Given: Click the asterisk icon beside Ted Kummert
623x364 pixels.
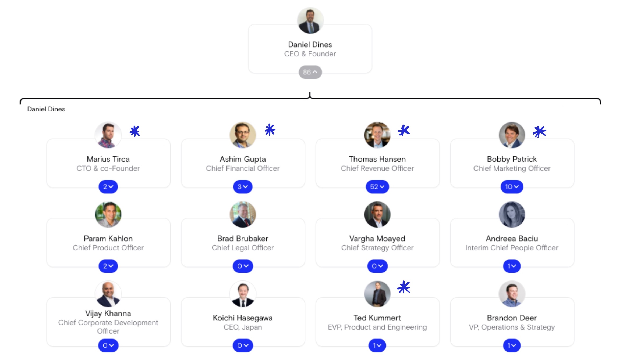Looking at the screenshot, I should click(x=403, y=287).
